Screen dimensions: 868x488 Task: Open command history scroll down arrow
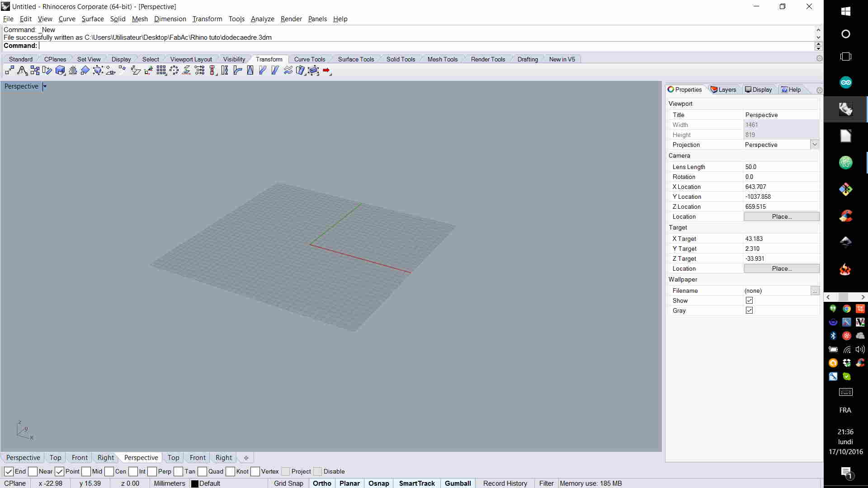[818, 38]
